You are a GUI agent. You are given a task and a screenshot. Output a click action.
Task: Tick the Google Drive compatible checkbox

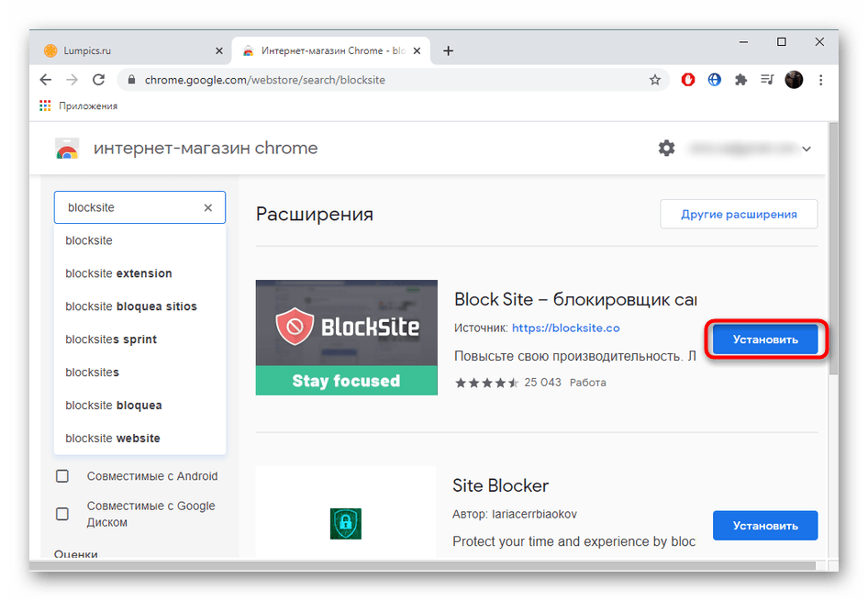62,514
